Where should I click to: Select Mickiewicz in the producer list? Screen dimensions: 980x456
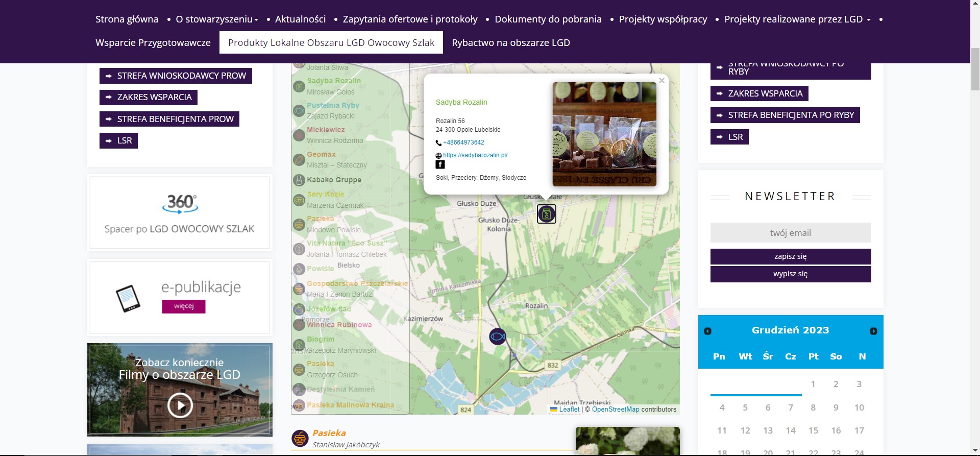point(326,130)
